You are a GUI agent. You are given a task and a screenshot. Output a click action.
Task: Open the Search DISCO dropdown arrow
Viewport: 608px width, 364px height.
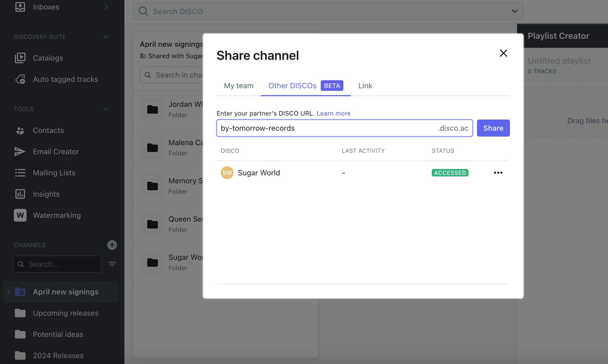coord(514,11)
